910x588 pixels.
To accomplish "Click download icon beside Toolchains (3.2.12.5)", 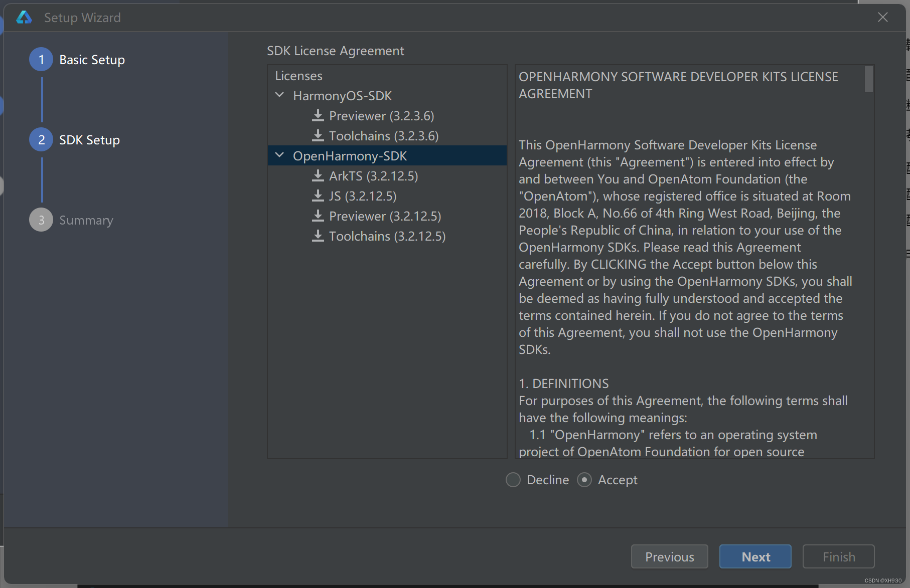I will 318,236.
